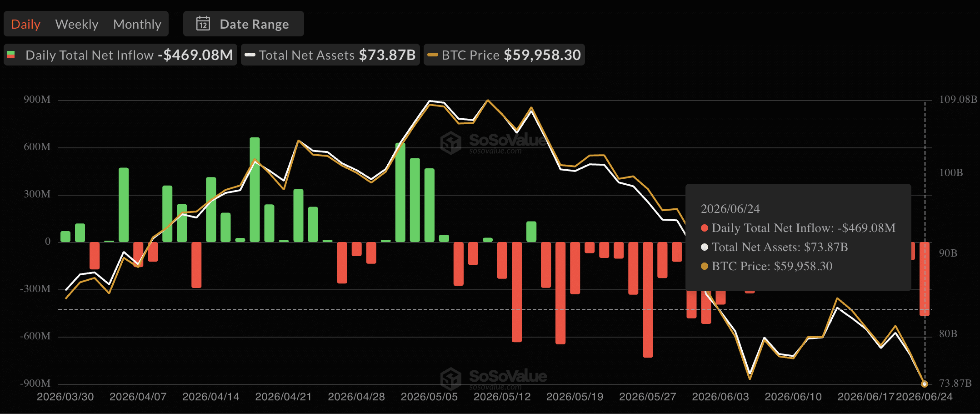
Task: Click the 900M left axis label
Action: [x=37, y=100]
